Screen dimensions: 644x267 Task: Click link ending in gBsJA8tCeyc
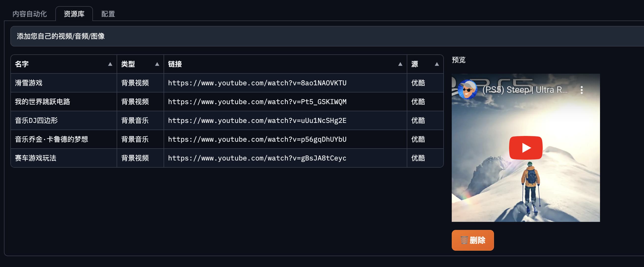(x=257, y=158)
